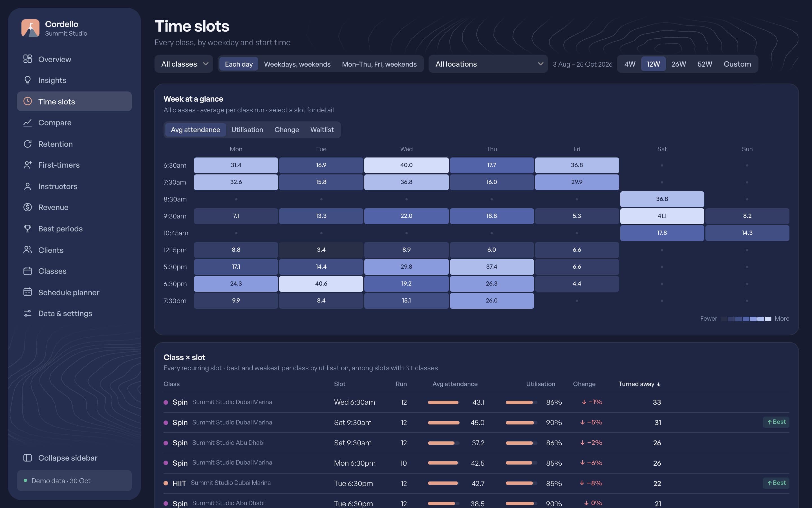812x508 pixels.
Task: Select Wed 6:30am heatmap cell 40.0
Action: point(406,165)
